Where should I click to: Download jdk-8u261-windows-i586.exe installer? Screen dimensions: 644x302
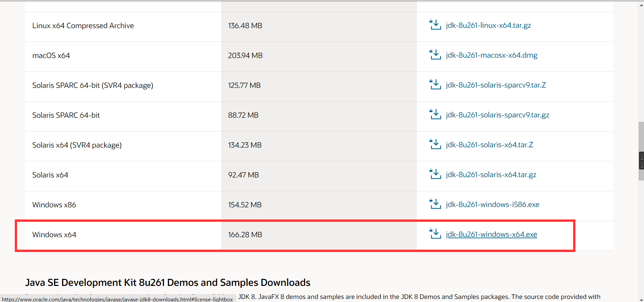pos(492,205)
